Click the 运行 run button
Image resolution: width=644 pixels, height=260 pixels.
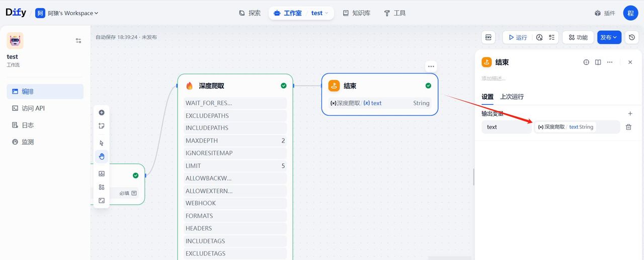click(518, 37)
